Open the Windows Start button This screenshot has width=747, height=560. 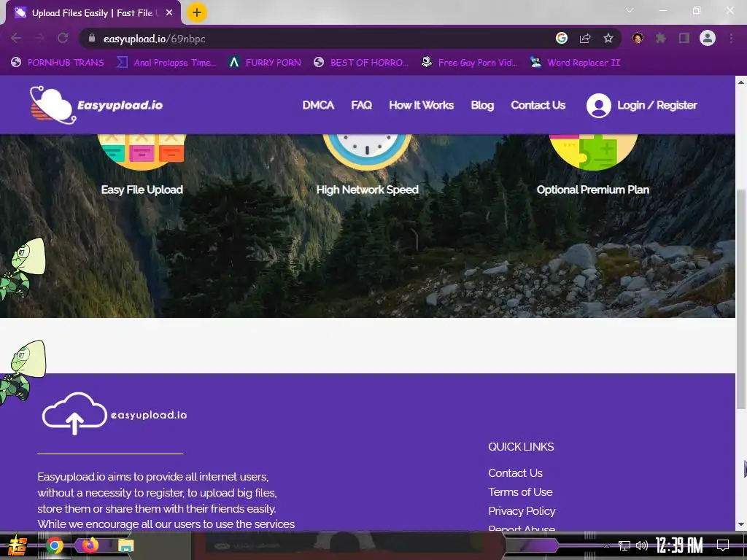[x=17, y=545]
